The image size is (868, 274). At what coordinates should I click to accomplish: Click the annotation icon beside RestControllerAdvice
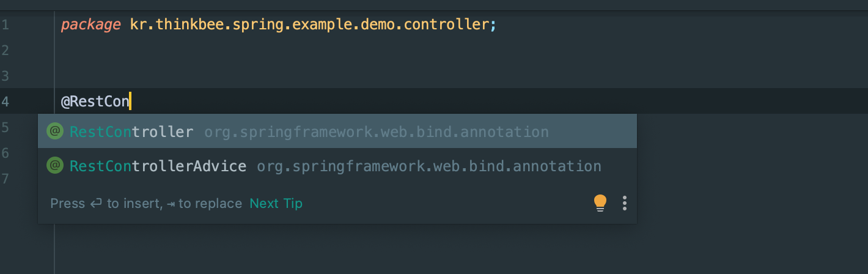click(55, 166)
